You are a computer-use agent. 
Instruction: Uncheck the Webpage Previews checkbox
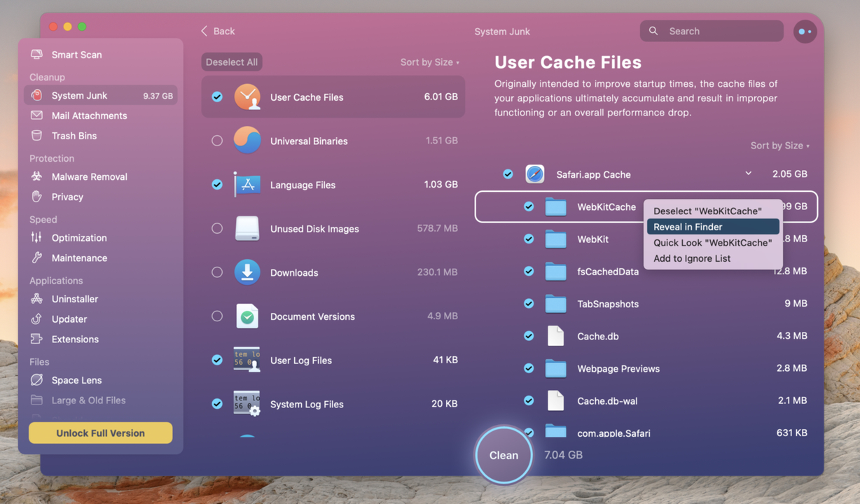tap(529, 368)
